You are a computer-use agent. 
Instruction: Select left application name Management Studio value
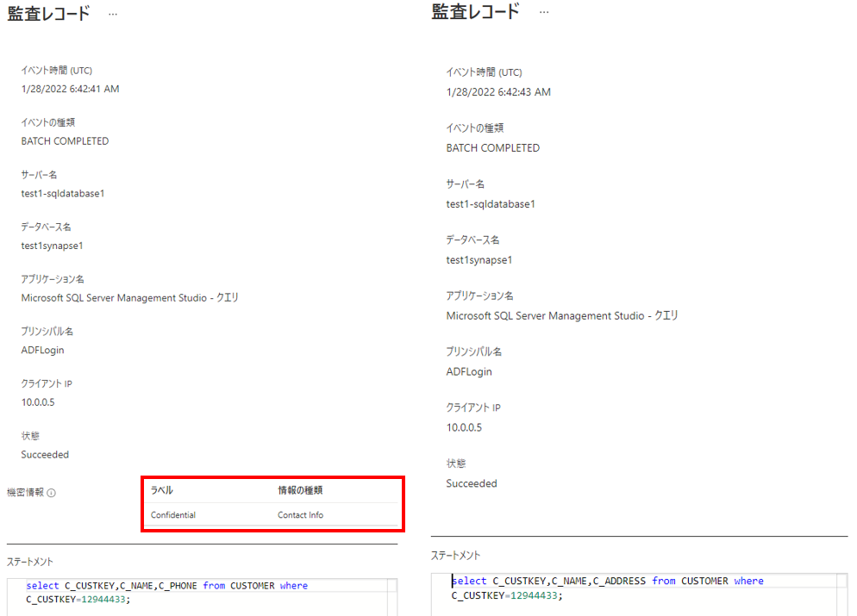point(130,297)
